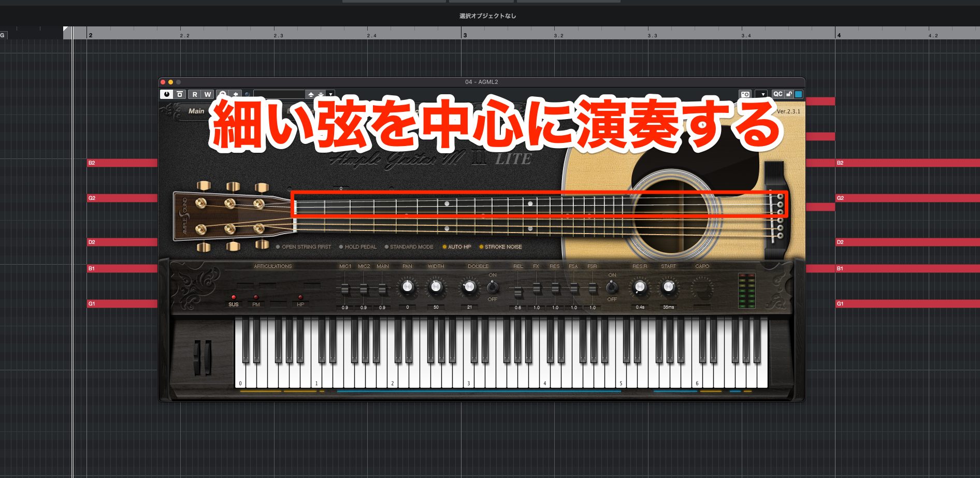Click the pitch bend wheels on keyboard

point(202,357)
